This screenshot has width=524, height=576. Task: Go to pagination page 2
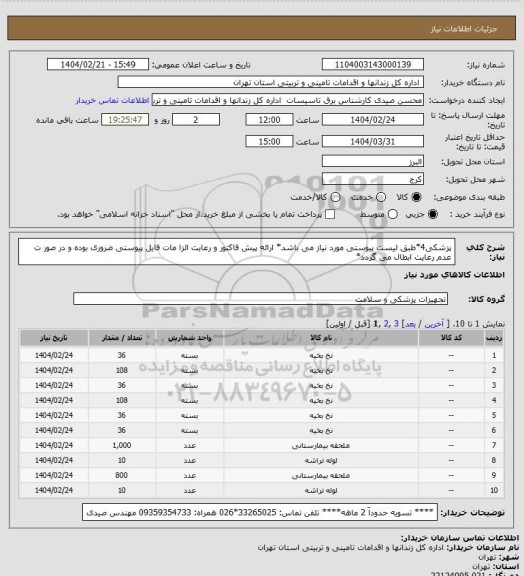tap(386, 324)
